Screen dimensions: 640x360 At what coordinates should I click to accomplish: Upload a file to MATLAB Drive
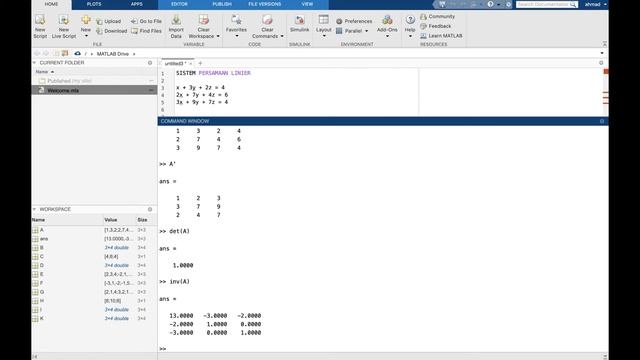pyautogui.click(x=109, y=21)
